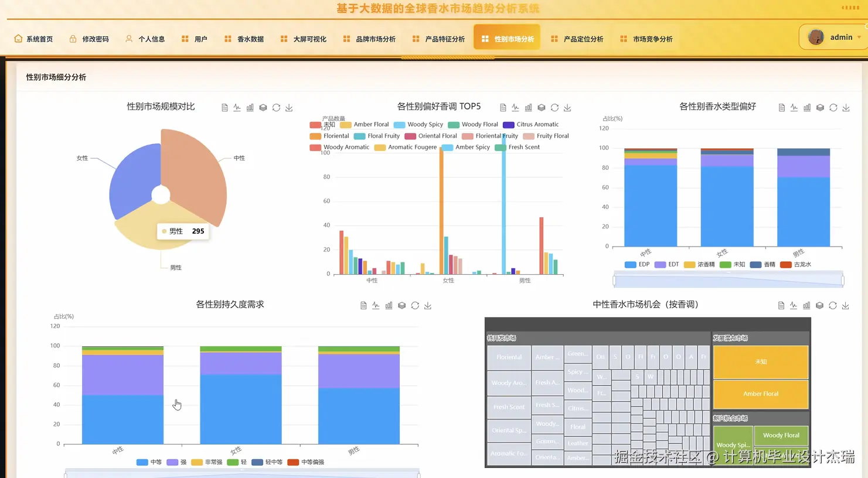The image size is (868, 478).
Task: Click the zoom slider under 各性别香水类型偏好 chart
Action: click(729, 281)
